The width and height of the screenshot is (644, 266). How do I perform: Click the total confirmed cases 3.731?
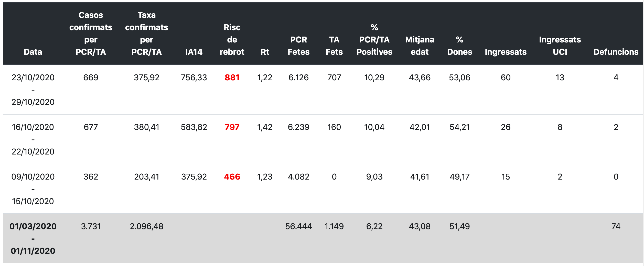pyautogui.click(x=91, y=226)
